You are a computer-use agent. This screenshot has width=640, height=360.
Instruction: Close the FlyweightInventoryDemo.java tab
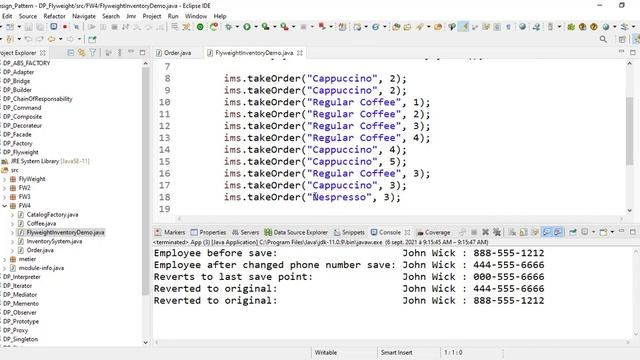pos(300,53)
